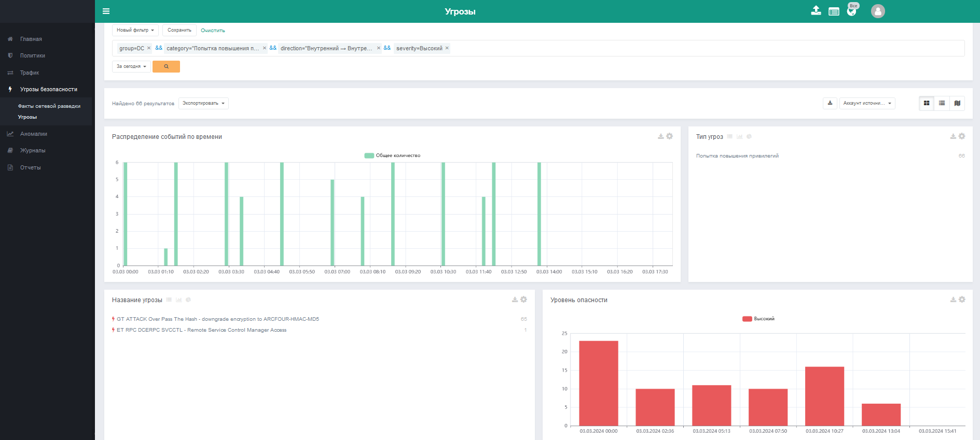
Task: Go to Факты сетевой разведки submenu
Action: (x=49, y=106)
